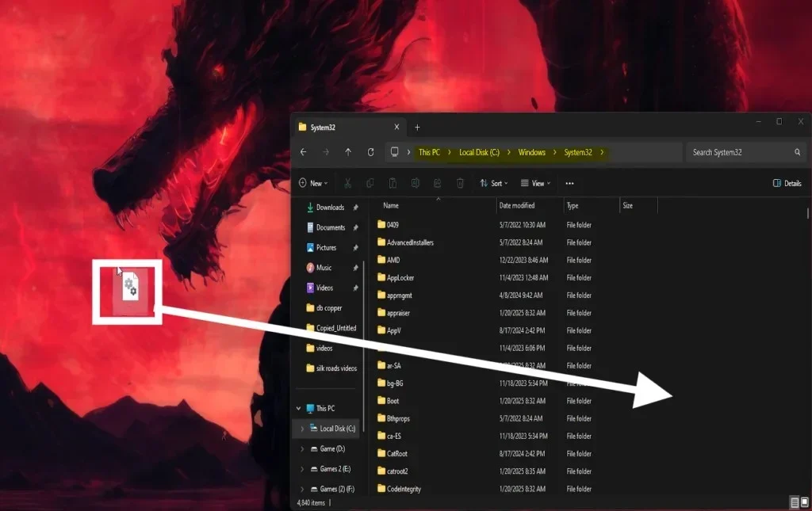Collapse the This PC tree node
812x511 pixels.
(299, 408)
